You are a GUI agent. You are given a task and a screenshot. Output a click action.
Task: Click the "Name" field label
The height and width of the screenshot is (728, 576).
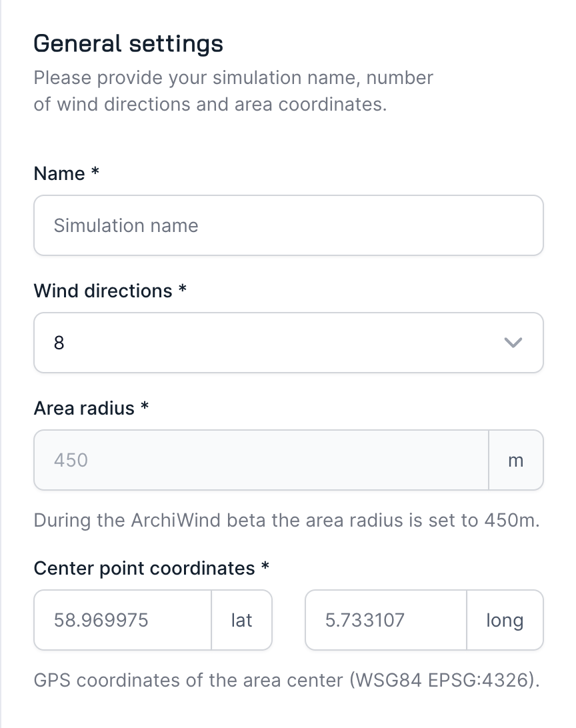pos(59,174)
